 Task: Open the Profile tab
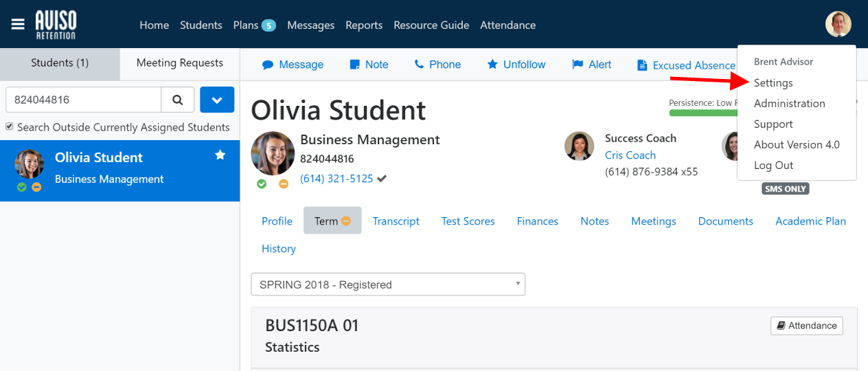277,221
